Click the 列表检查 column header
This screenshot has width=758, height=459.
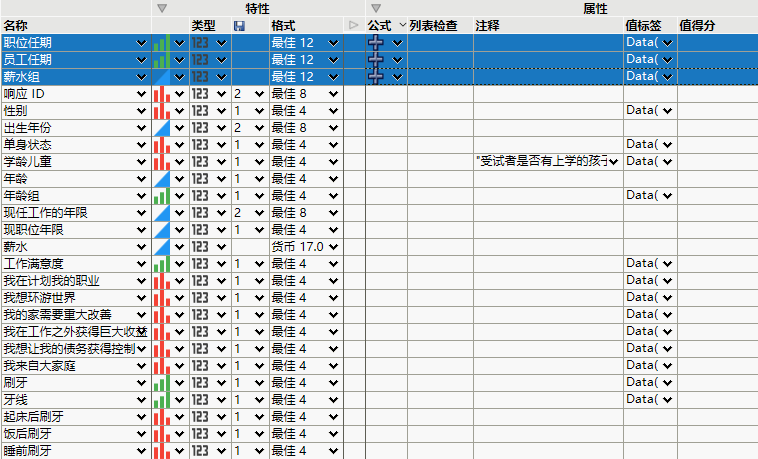[x=433, y=26]
